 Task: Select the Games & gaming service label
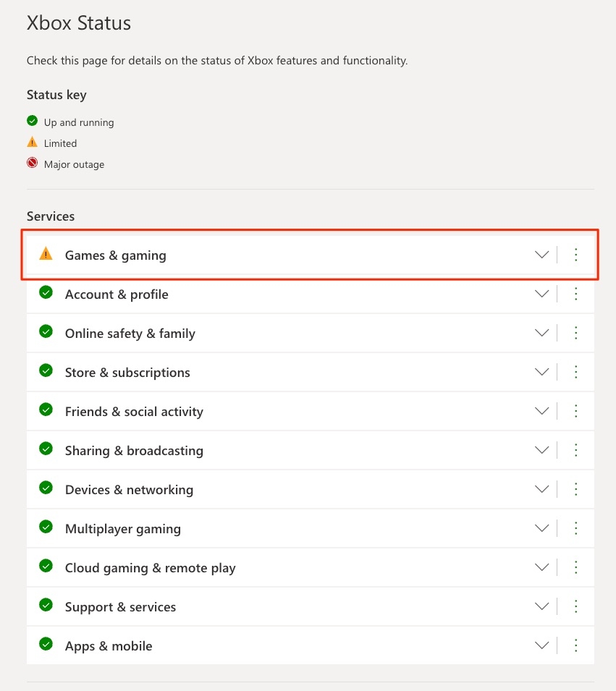click(116, 255)
